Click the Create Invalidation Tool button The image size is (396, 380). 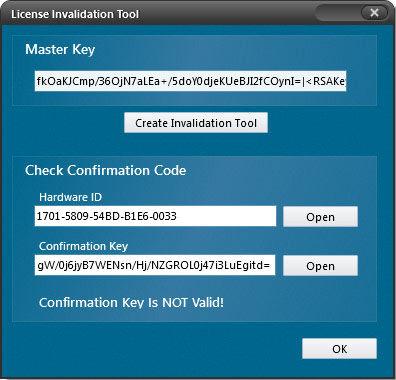pos(196,123)
